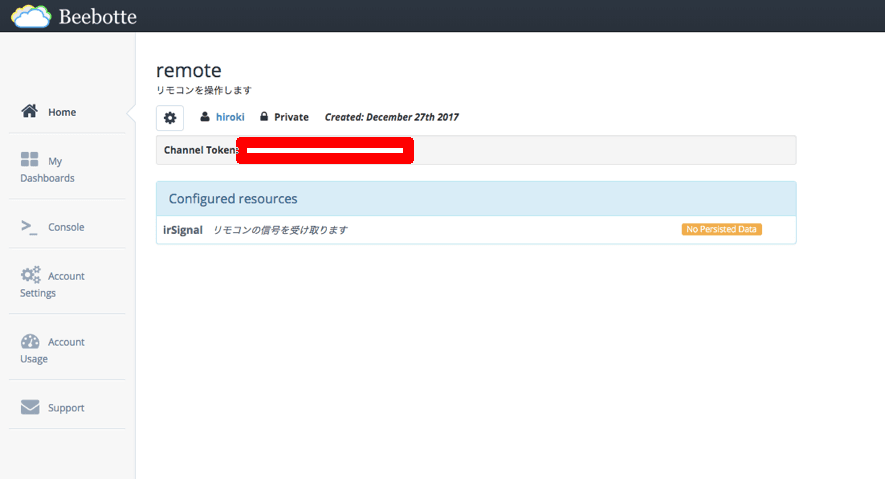885x479 pixels.
Task: Click the Home house icon
Action: coord(30,111)
